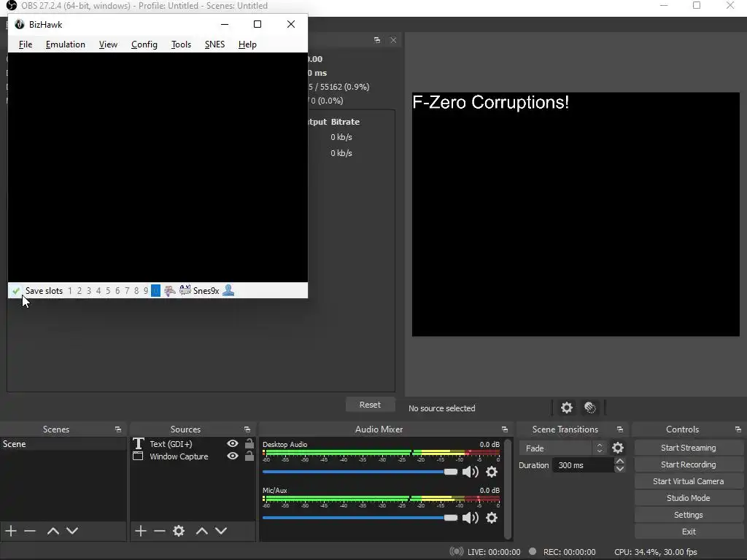This screenshot has width=747, height=560.
Task: Open the Fade transition dropdown
Action: 563,448
